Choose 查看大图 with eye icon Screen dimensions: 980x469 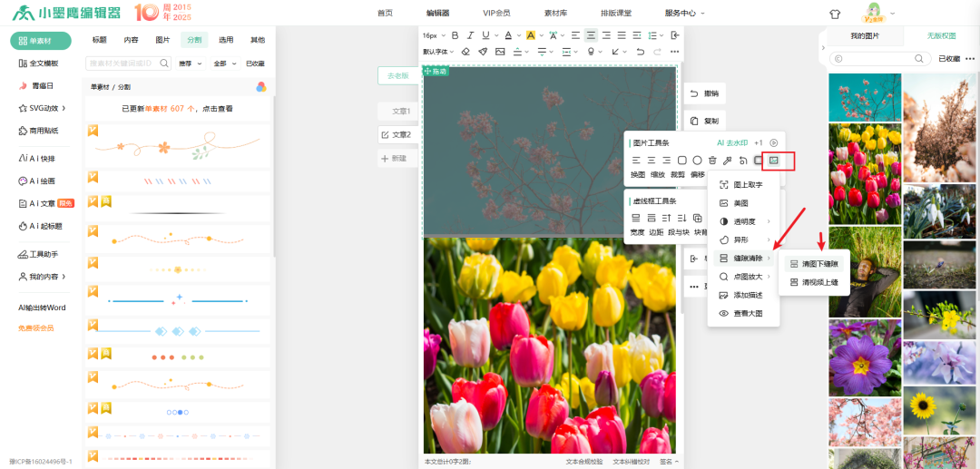[743, 314]
